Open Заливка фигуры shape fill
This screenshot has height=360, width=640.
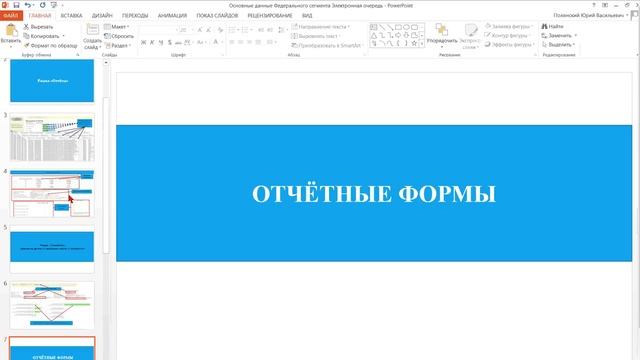509,26
